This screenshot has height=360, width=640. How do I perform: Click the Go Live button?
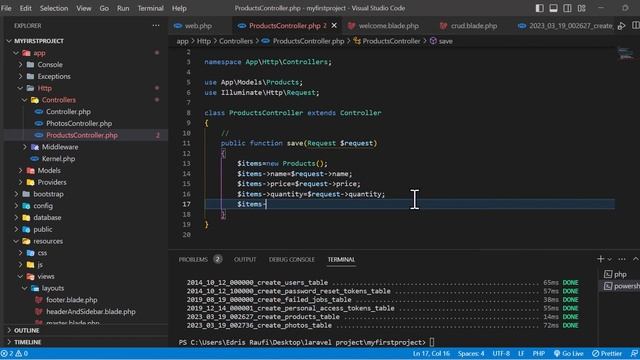(569, 354)
